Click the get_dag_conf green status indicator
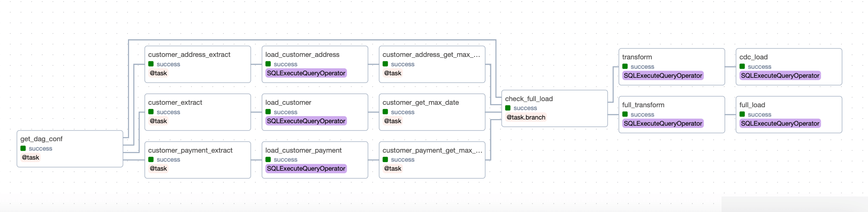The width and height of the screenshot is (868, 212). point(23,148)
